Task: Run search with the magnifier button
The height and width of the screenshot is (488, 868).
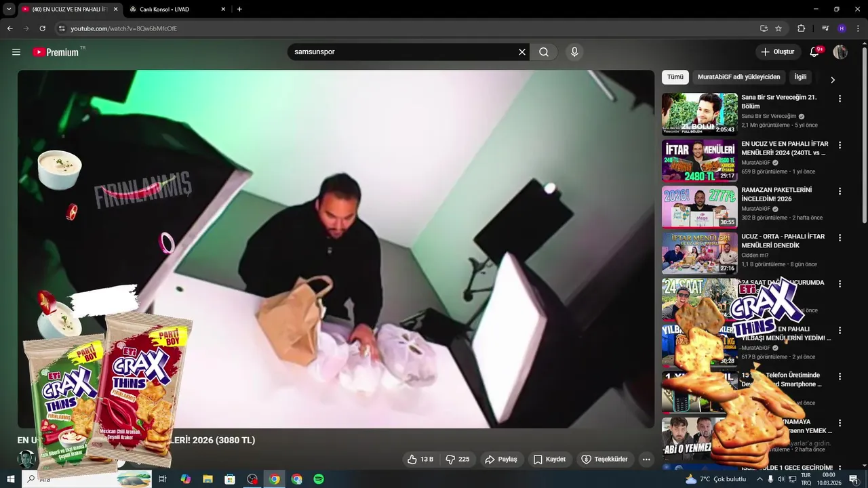Action: tap(544, 52)
